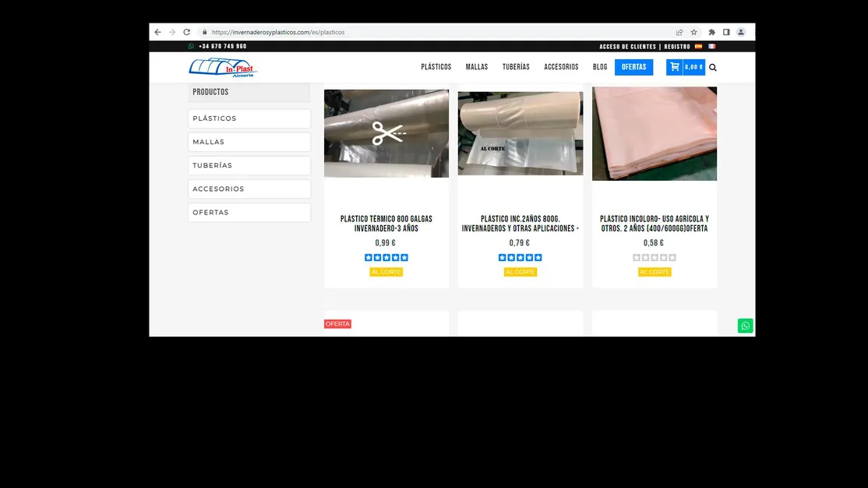Open the green WhatsApp chat button

click(x=745, y=326)
